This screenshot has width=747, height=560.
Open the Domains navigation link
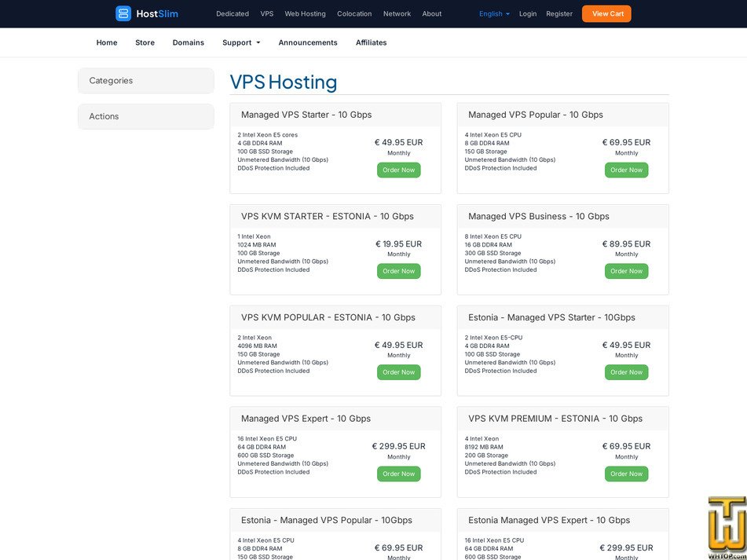tap(189, 42)
